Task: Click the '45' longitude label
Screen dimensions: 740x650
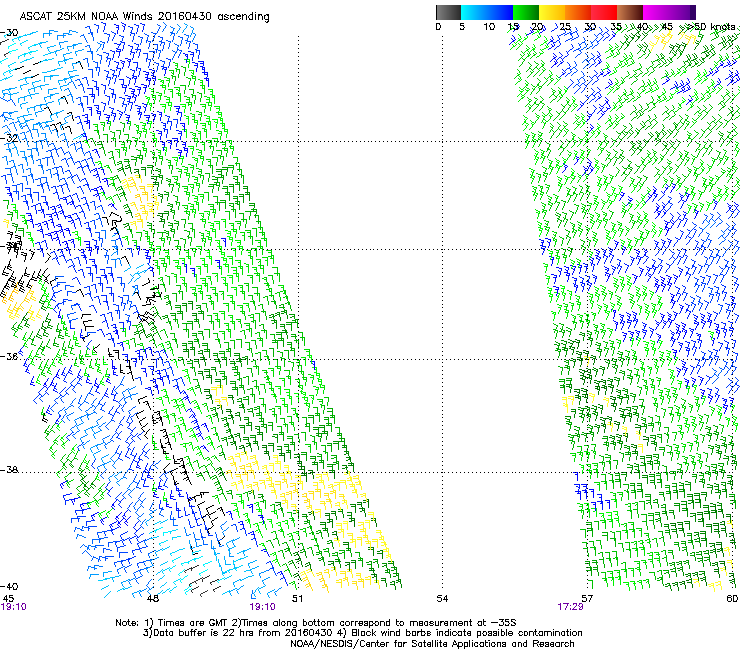Action: point(8,599)
